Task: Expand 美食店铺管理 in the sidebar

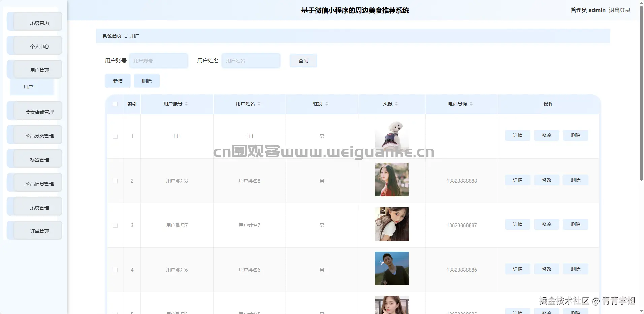Action: pyautogui.click(x=35, y=111)
